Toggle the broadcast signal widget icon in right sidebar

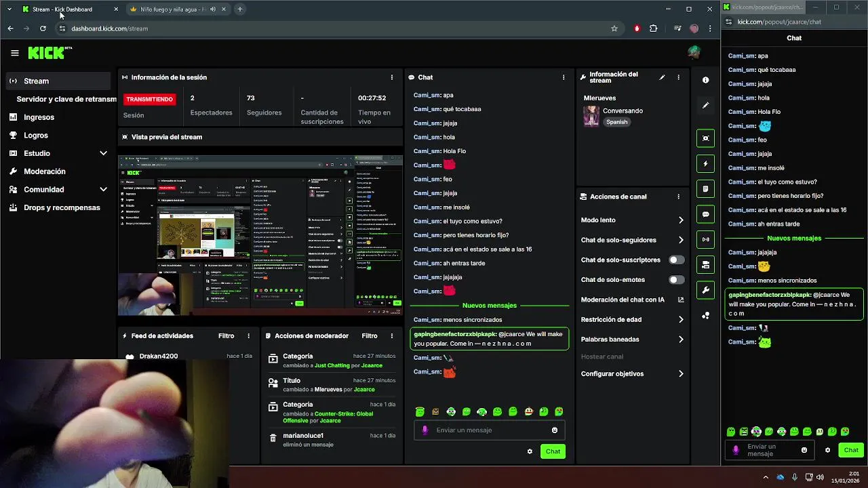tap(705, 239)
